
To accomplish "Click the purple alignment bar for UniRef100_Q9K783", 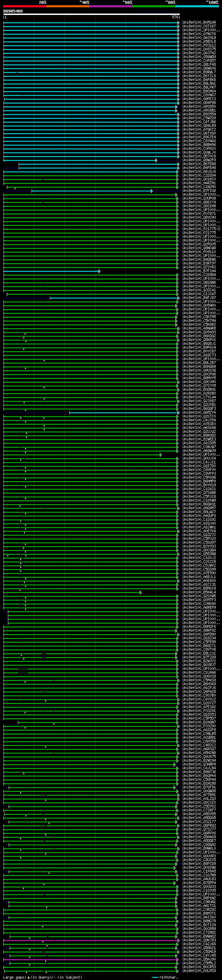I will click(x=92, y=940).
